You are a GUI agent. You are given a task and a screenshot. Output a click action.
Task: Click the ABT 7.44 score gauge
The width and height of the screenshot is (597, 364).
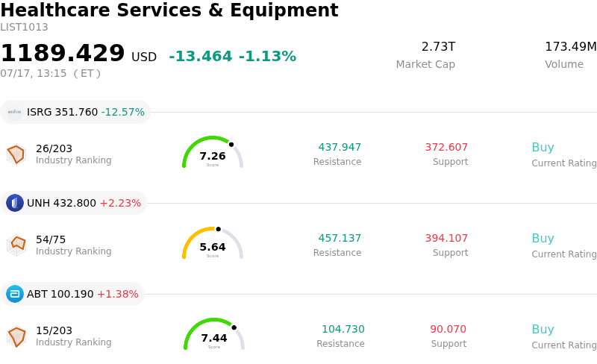(x=214, y=334)
